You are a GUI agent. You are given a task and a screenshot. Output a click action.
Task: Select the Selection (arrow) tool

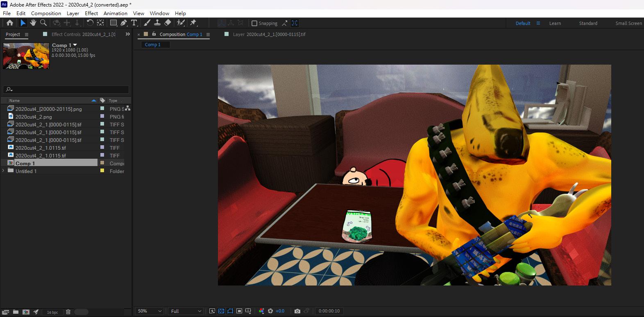(x=23, y=23)
